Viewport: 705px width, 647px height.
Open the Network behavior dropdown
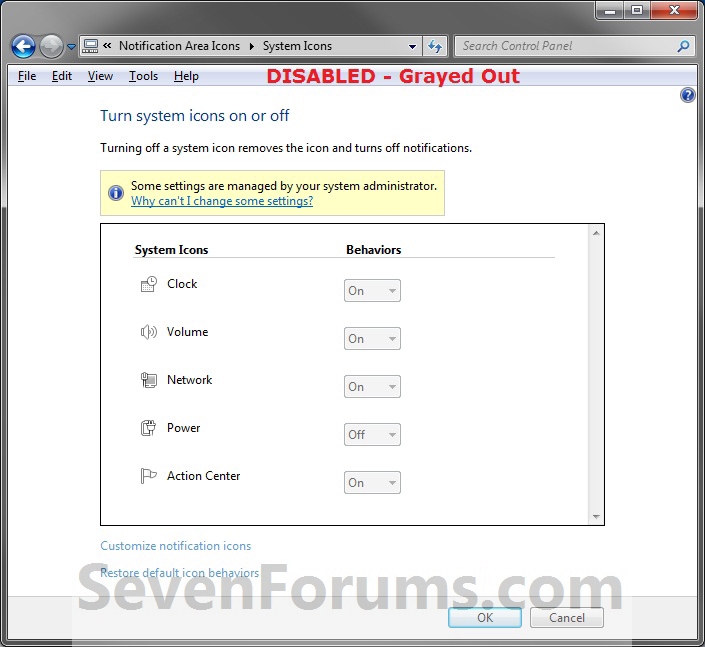click(372, 387)
